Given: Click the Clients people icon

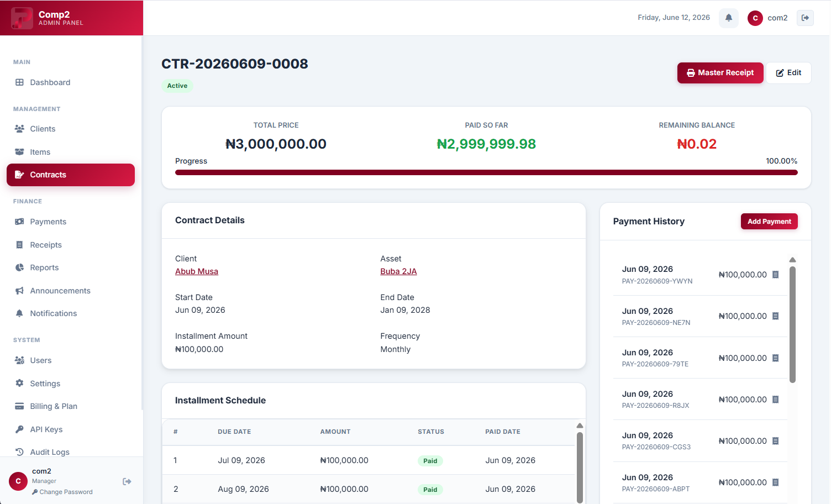Looking at the screenshot, I should click(x=19, y=129).
